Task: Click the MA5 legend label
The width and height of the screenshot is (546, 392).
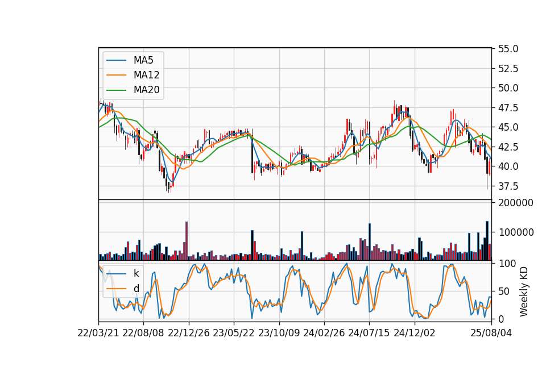Action: [x=143, y=60]
